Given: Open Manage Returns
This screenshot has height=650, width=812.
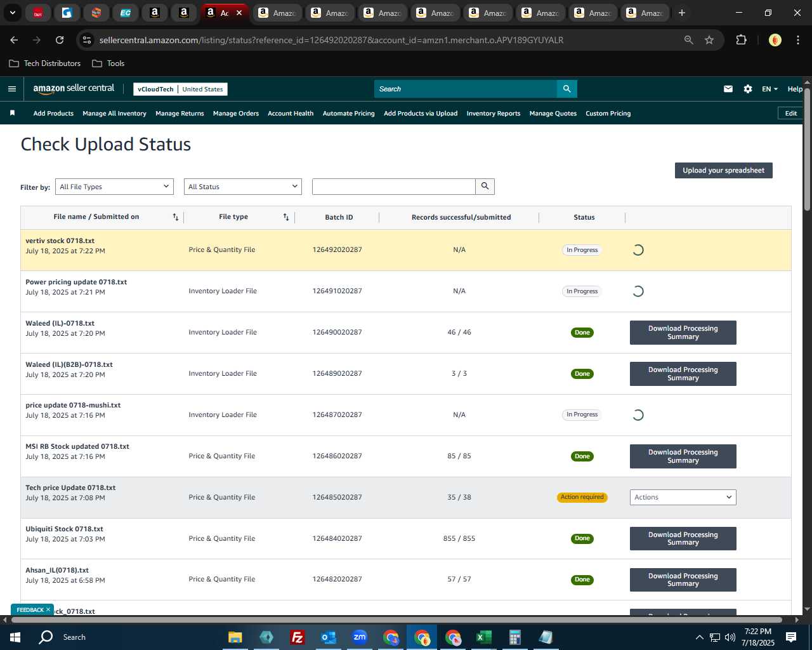Looking at the screenshot, I should [x=180, y=114].
